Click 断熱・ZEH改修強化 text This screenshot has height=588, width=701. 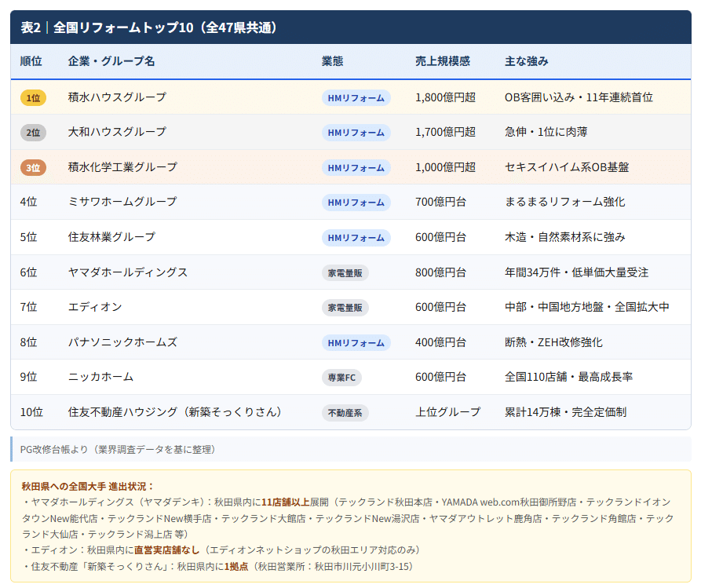[554, 342]
